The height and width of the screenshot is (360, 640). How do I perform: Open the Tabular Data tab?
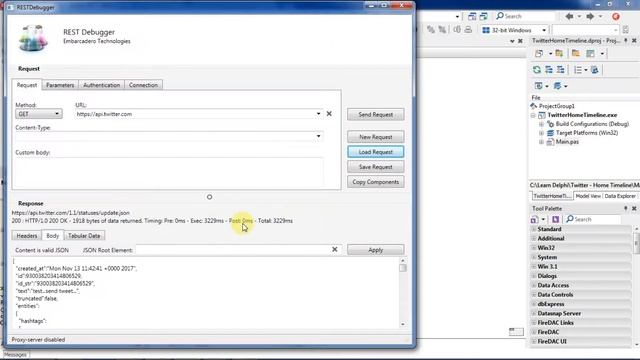[x=84, y=236]
